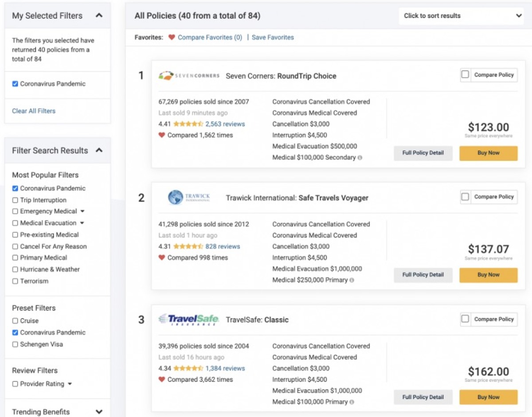
Task: Collapse the My Selected Filters panel
Action: coord(99,16)
